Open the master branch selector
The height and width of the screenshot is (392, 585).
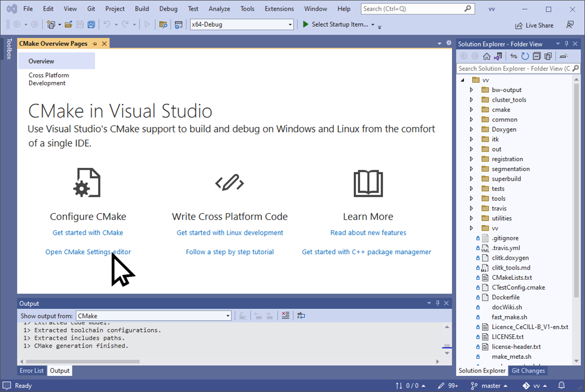(x=489, y=385)
